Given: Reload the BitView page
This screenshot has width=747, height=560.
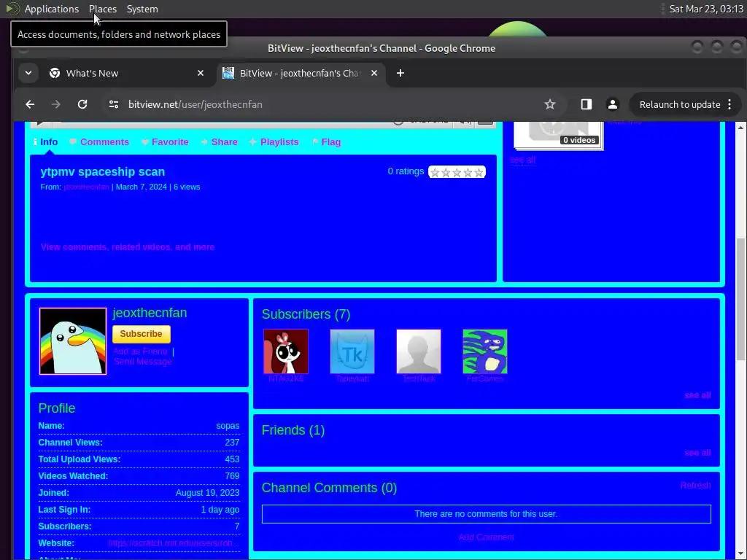Looking at the screenshot, I should pyautogui.click(x=82, y=104).
